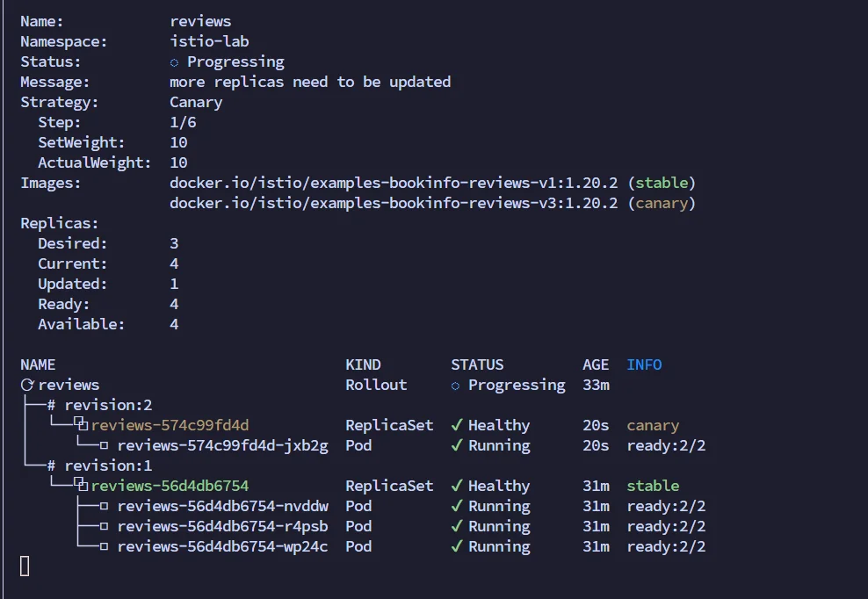
Task: Click the terminal cursor block at bottom
Action: point(25,567)
